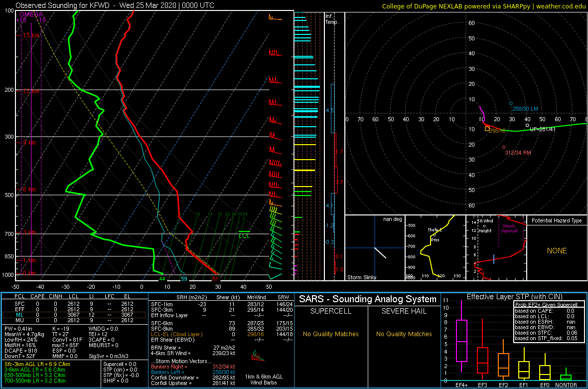Click the Prob EF2+ Given Supercell header

coord(547,304)
